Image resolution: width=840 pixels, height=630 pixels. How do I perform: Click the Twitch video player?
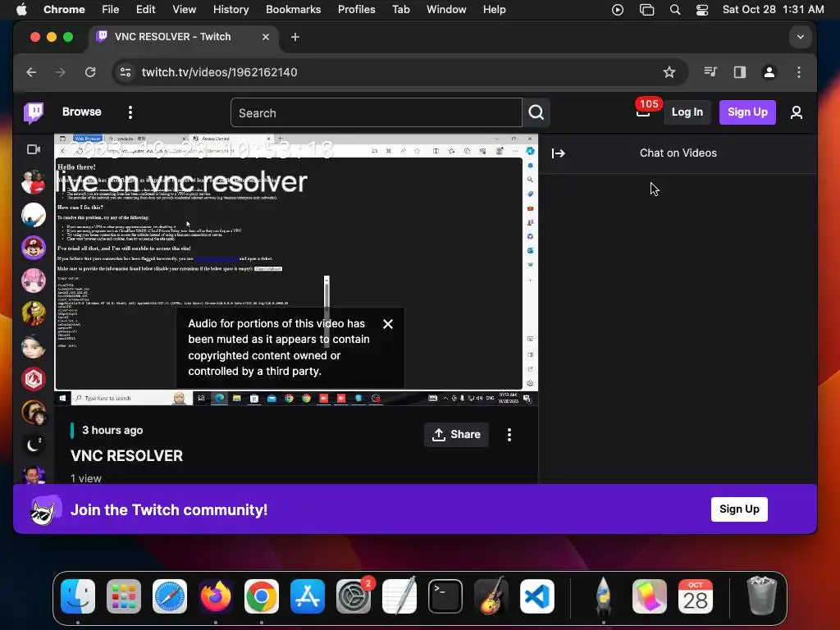[295, 270]
